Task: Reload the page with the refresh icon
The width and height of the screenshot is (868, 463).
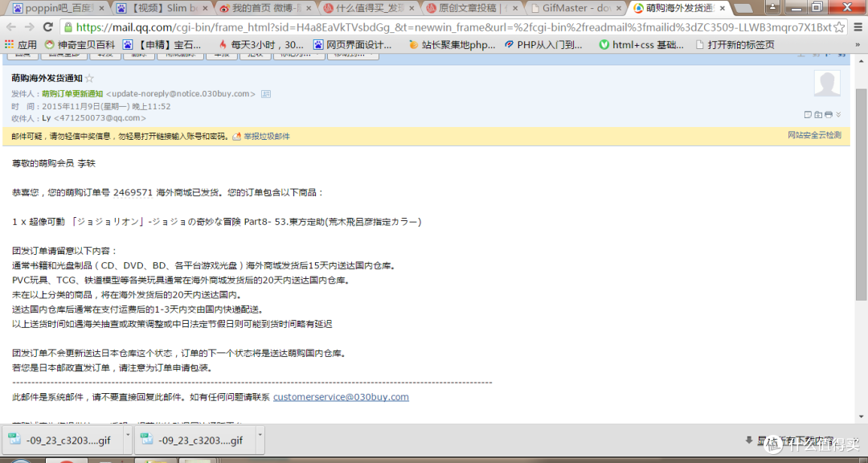Action: [48, 27]
